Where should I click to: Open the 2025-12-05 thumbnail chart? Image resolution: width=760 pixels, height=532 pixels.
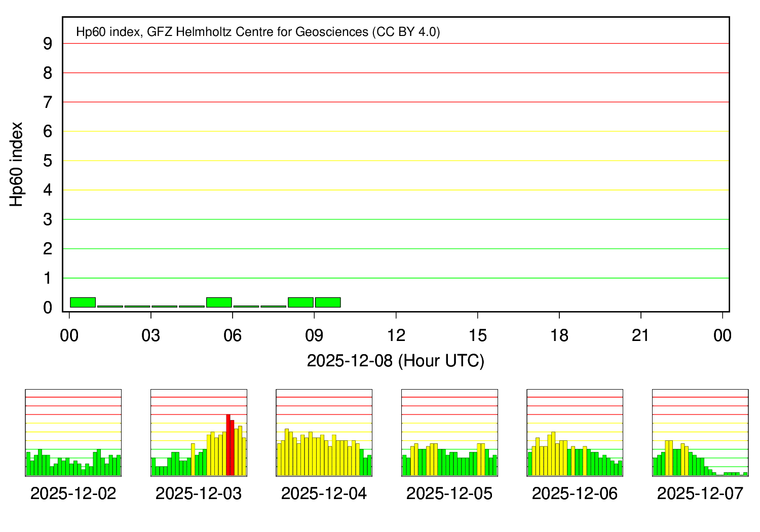449,433
